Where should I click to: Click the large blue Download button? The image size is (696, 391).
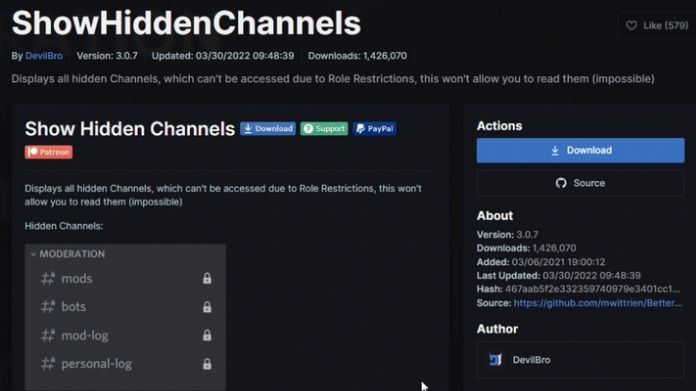(581, 150)
